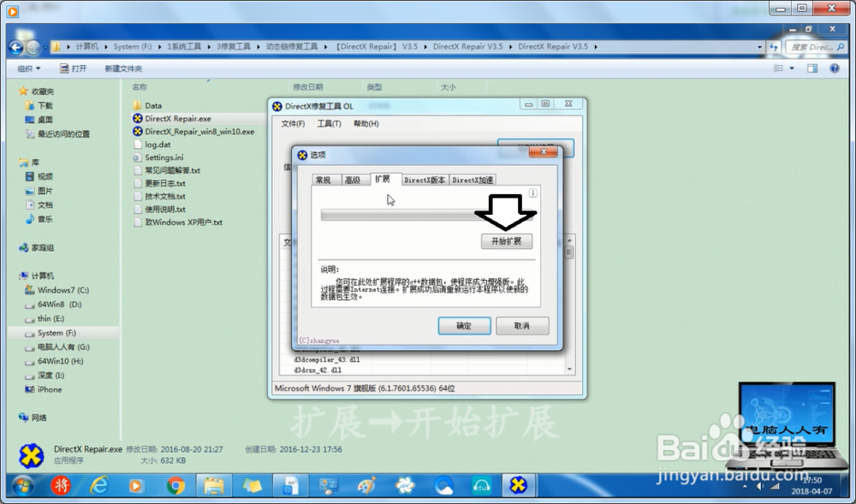
Task: Click 新建文件夹 in the Explorer toolbar
Action: point(123,68)
